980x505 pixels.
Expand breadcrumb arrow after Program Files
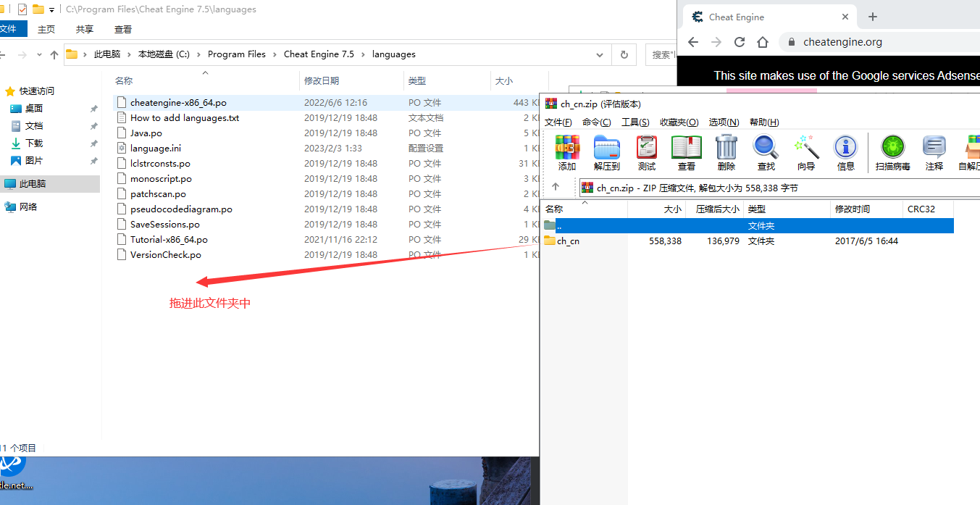[275, 54]
